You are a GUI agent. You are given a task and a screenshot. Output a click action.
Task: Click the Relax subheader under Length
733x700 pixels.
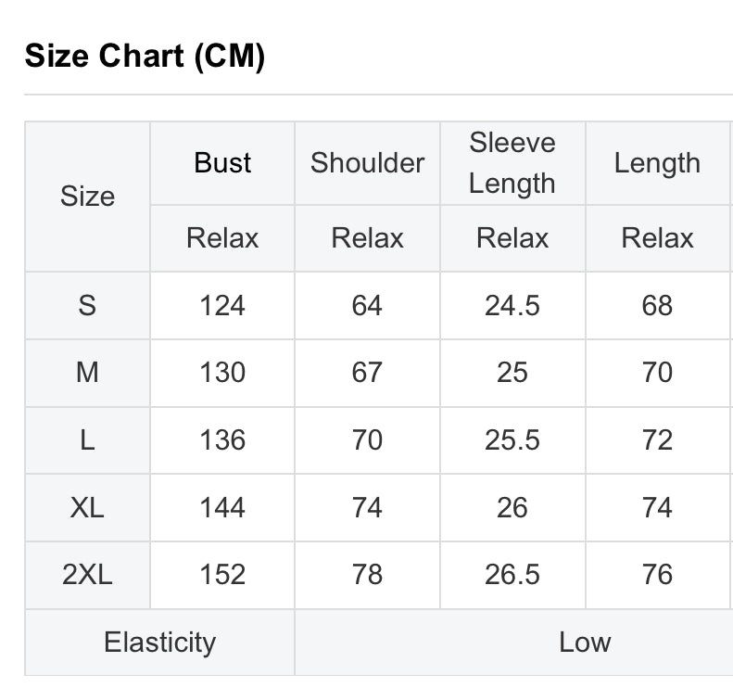coord(657,238)
